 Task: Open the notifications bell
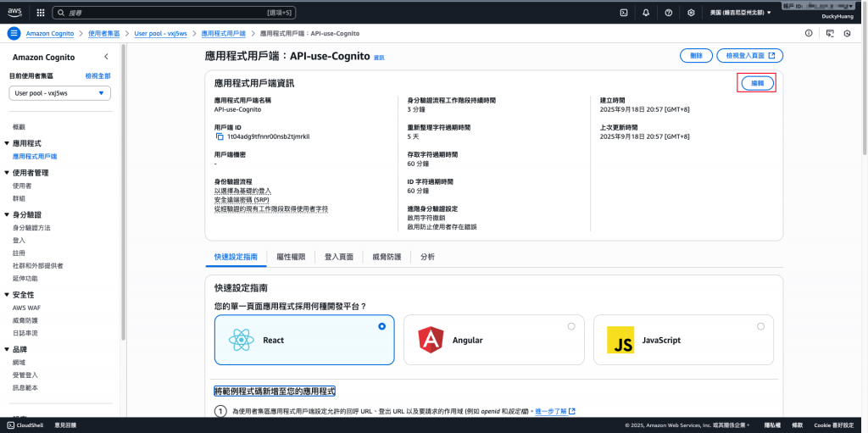click(646, 12)
